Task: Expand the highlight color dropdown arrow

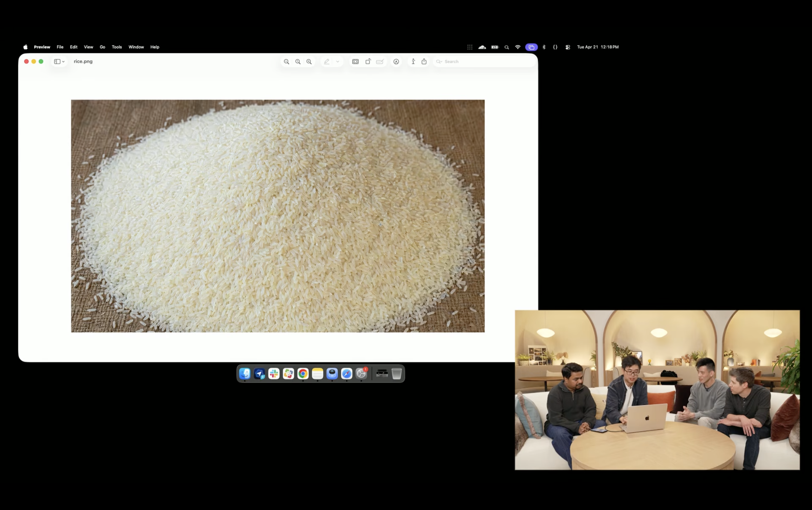Action: (x=338, y=62)
